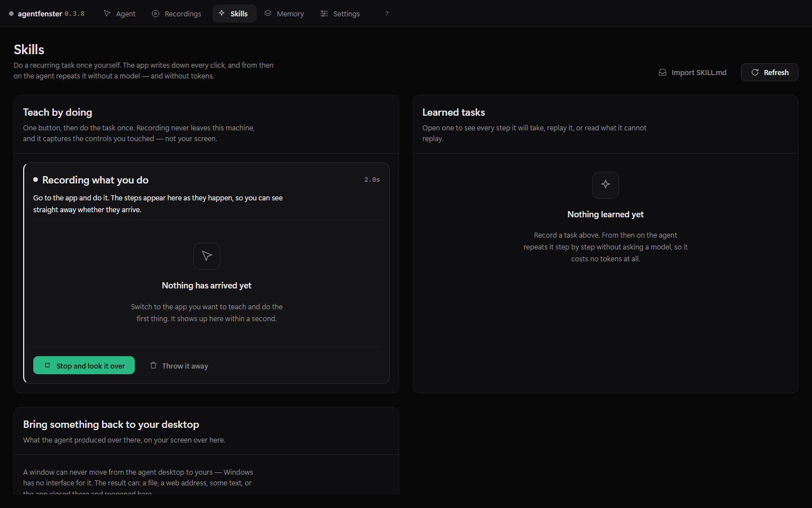Click the 2.0s recording timer

[372, 179]
